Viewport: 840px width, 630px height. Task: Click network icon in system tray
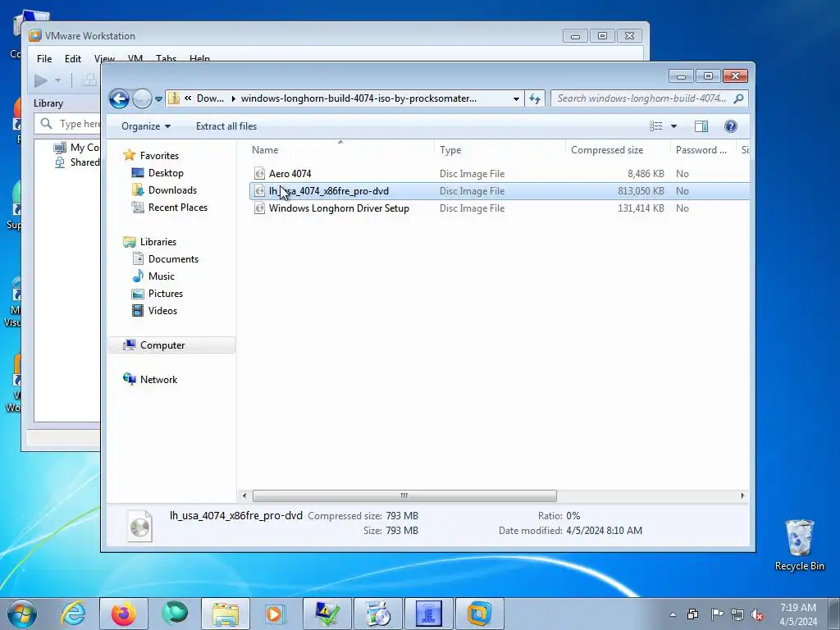pyautogui.click(x=737, y=615)
